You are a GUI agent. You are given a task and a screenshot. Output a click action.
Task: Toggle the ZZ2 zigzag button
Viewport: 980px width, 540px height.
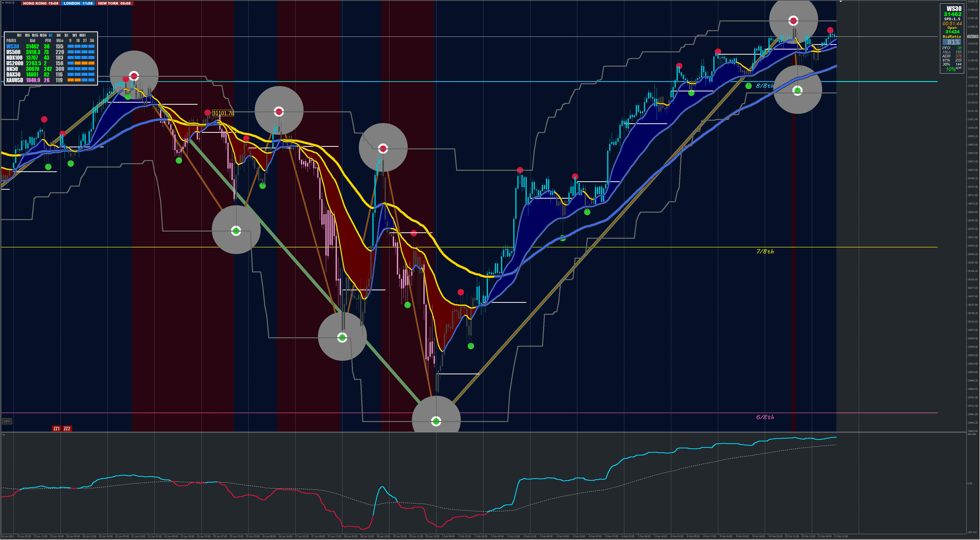[x=67, y=428]
